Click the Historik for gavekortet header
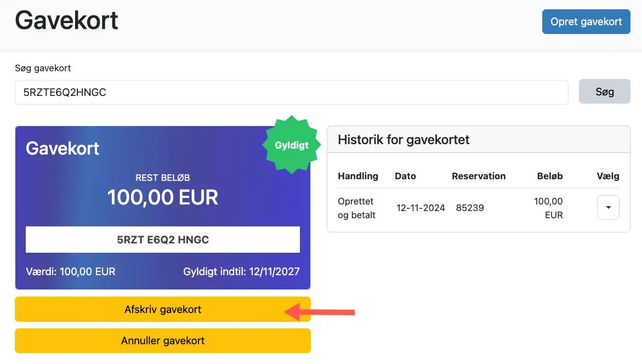The height and width of the screenshot is (364, 642). click(403, 140)
